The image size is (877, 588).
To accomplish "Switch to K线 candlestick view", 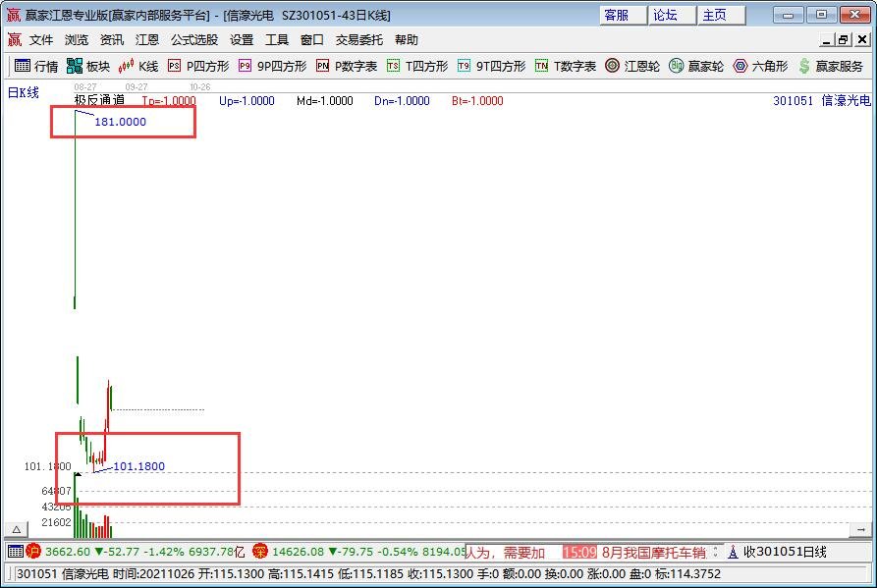I will 140,66.
